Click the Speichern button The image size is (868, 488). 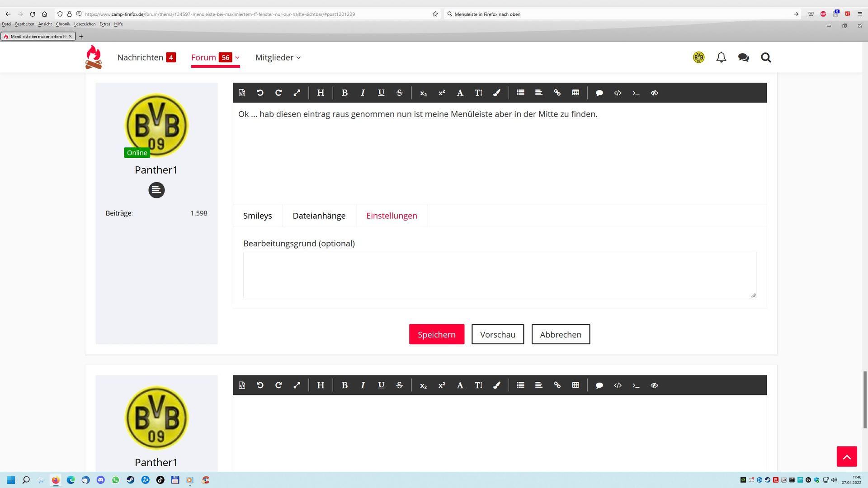436,334
